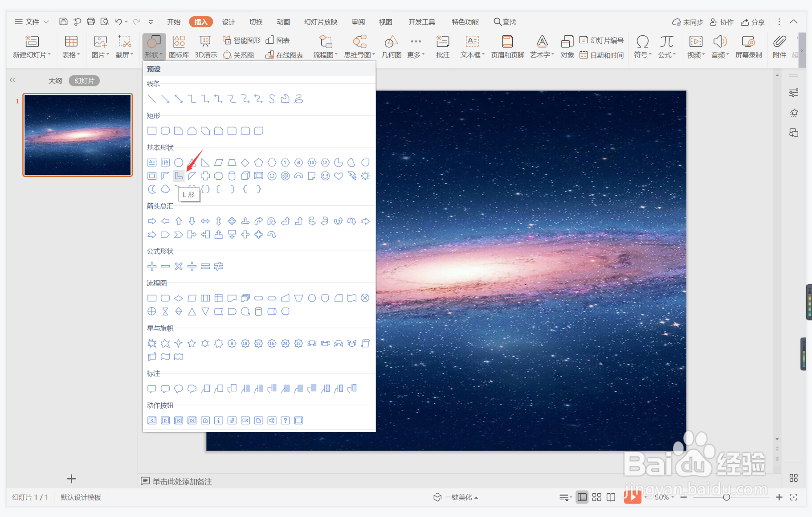Open the 新建幻灯片 dropdown
Image resolution: width=812 pixels, height=517 pixels.
point(32,55)
